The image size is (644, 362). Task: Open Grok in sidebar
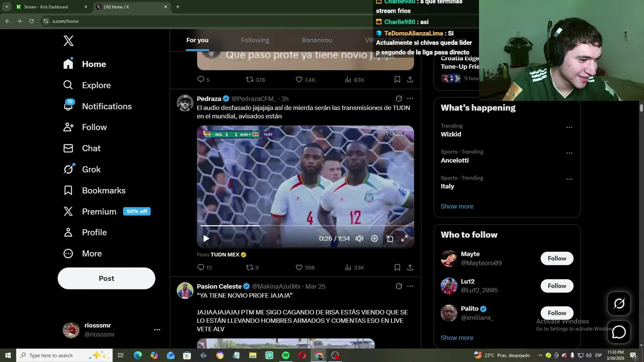[82, 169]
